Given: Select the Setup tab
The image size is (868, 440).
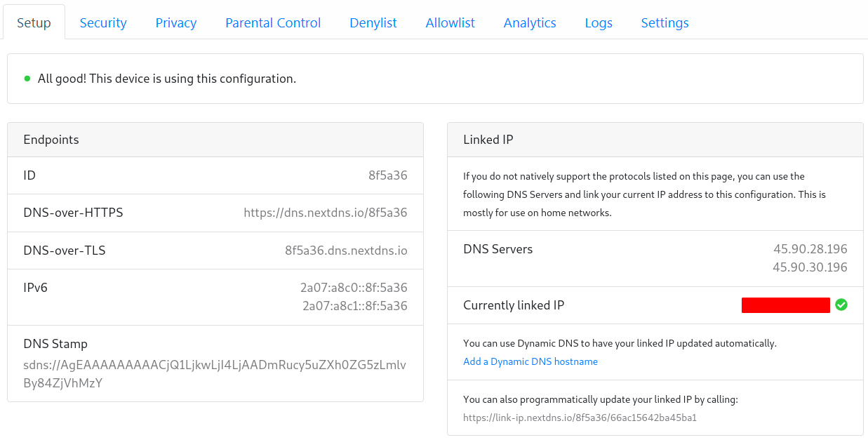Looking at the screenshot, I should coord(34,23).
